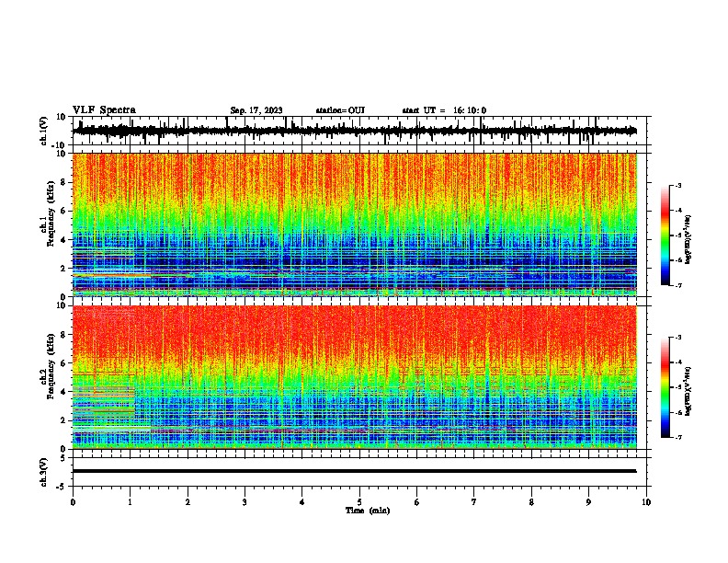Click the time axis tick label '9'
Screen dimensions: 728x563
[588, 502]
